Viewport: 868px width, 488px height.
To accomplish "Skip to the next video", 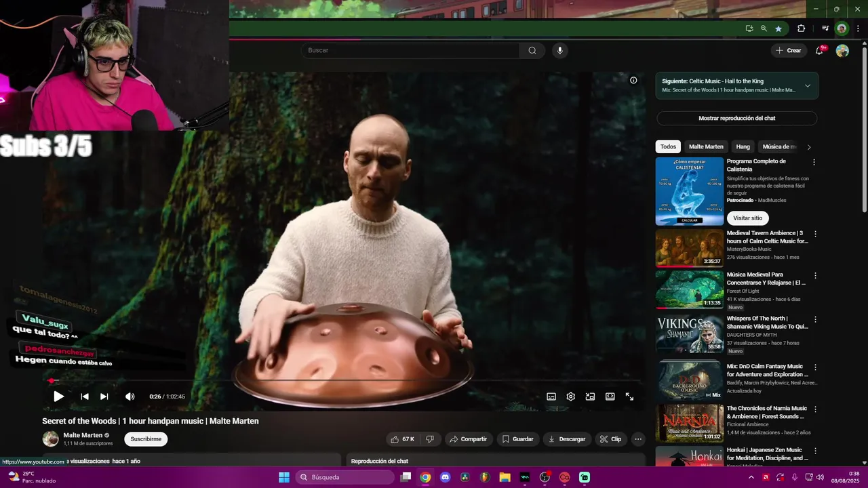I will [104, 396].
